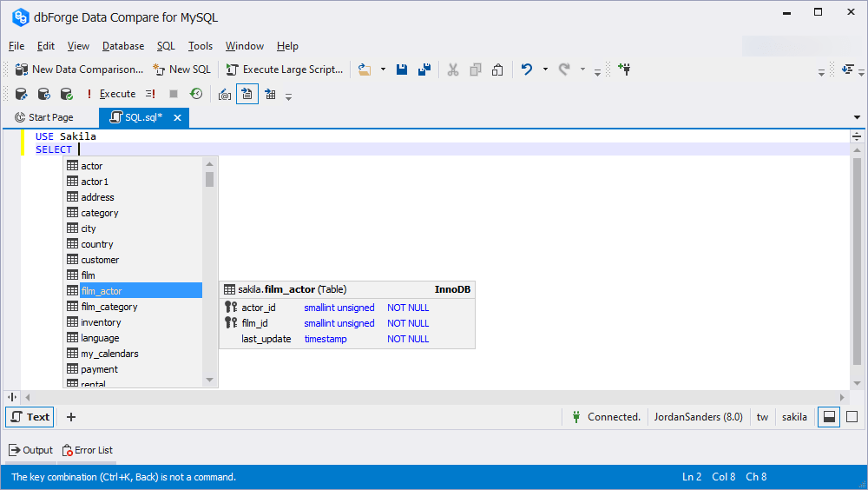Create a New SQL document
This screenshot has width=868, height=490.
pos(182,70)
